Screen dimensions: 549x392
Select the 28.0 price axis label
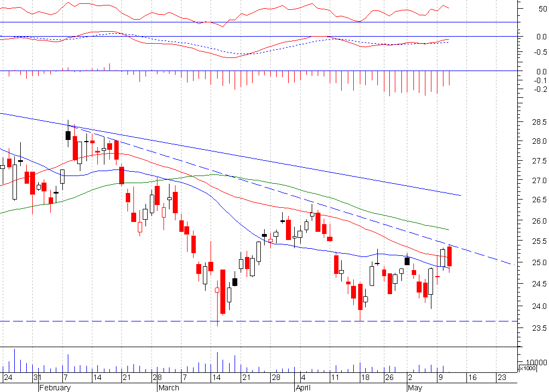coord(539,142)
